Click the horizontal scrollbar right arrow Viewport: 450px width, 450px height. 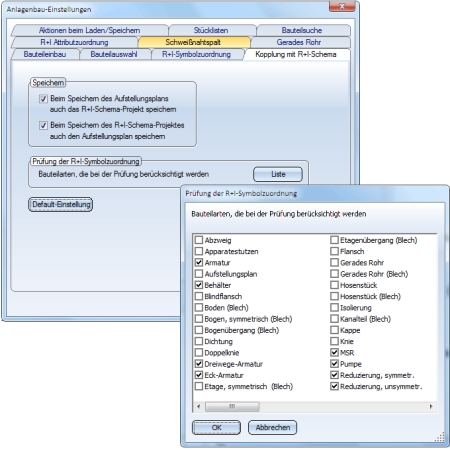[x=431, y=406]
